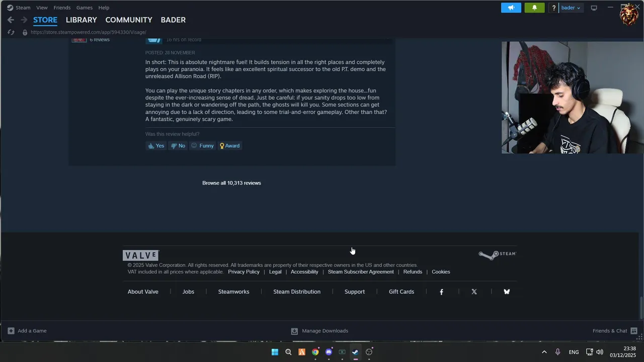Image resolution: width=644 pixels, height=362 pixels.
Task: Open the Jobs footer link
Action: [x=188, y=292]
